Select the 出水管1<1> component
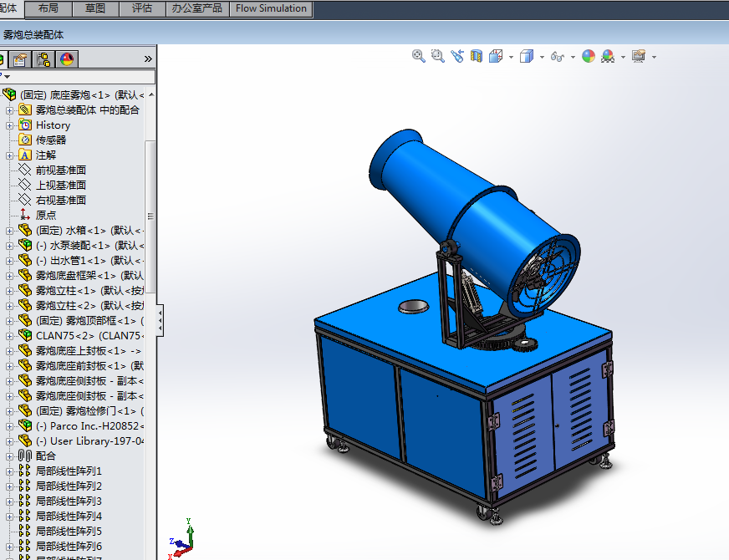729x560 pixels. [x=89, y=260]
